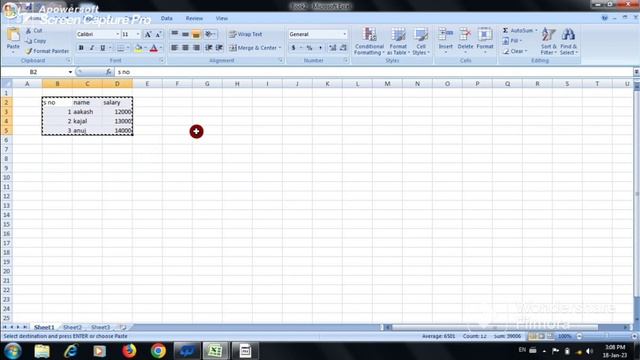The image size is (640, 360).
Task: Apply the red Font Color A
Action: (153, 48)
